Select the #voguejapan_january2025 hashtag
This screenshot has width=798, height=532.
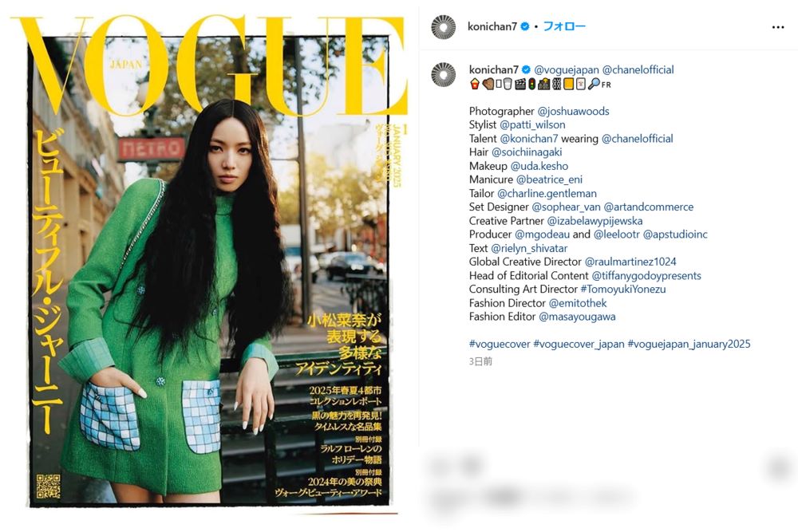[689, 344]
